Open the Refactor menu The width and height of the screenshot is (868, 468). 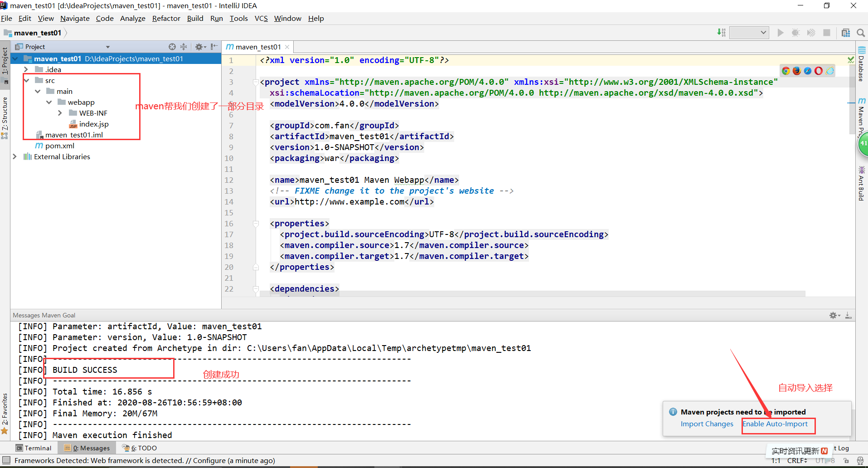tap(166, 18)
